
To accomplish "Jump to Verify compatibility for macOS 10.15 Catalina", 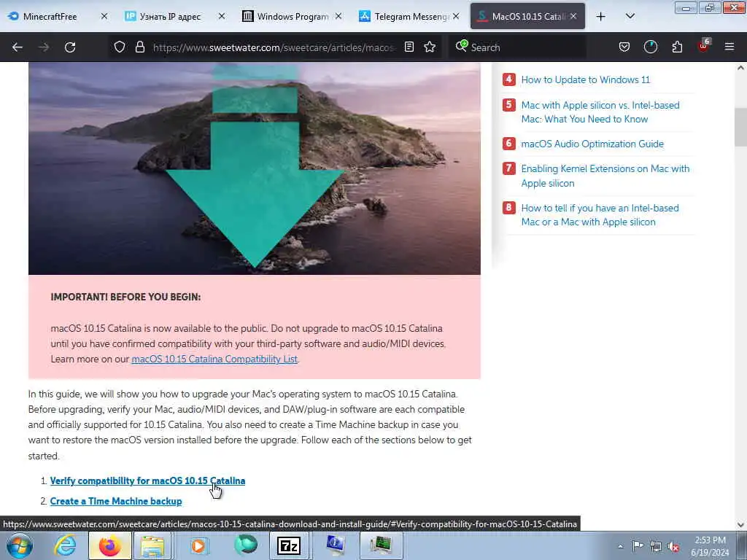I will (x=147, y=481).
